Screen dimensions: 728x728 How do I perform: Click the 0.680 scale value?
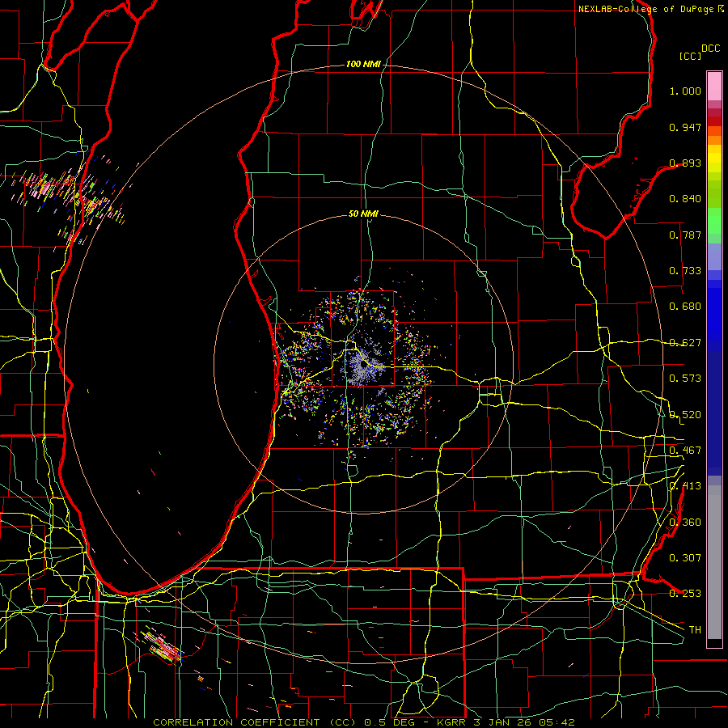685,307
